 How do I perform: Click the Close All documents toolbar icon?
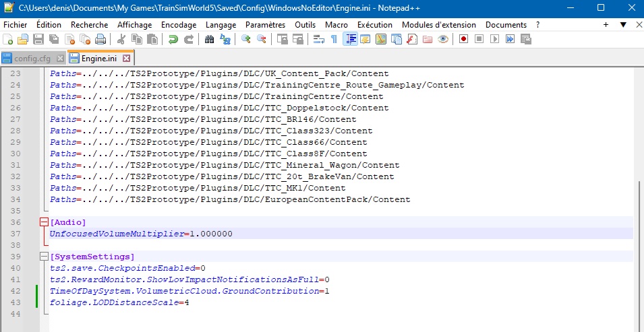tap(85, 40)
